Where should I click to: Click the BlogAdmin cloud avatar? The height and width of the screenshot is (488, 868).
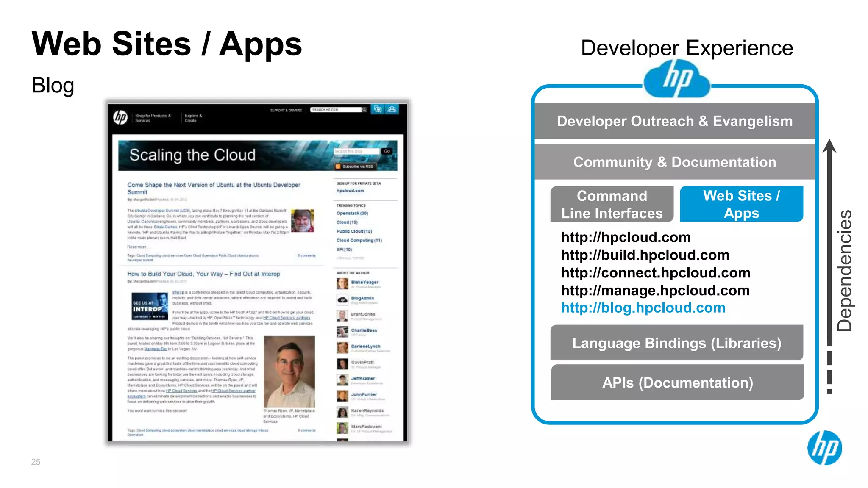[342, 300]
